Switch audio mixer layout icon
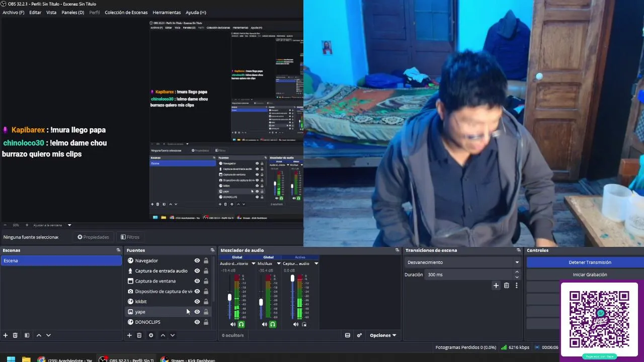This screenshot has width=644, height=362. pyautogui.click(x=347, y=335)
